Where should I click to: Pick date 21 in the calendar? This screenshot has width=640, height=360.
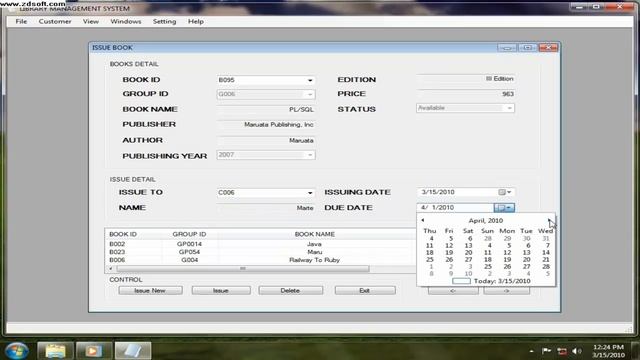point(546,259)
